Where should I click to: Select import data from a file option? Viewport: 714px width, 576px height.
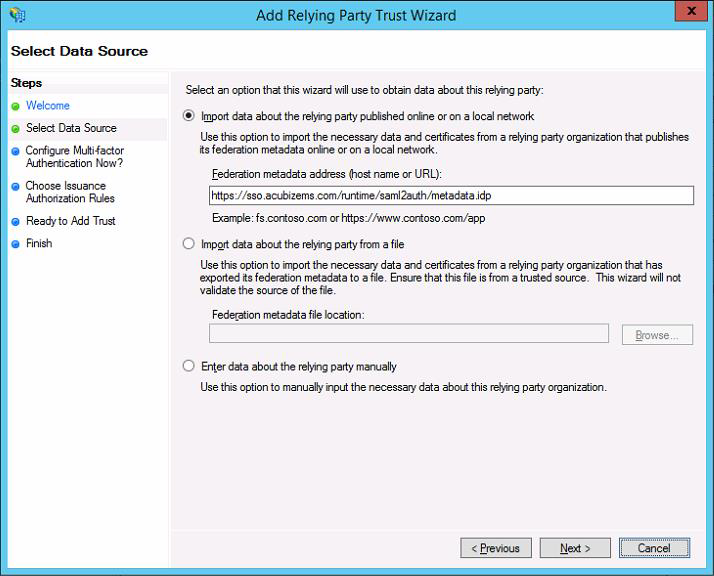(189, 244)
